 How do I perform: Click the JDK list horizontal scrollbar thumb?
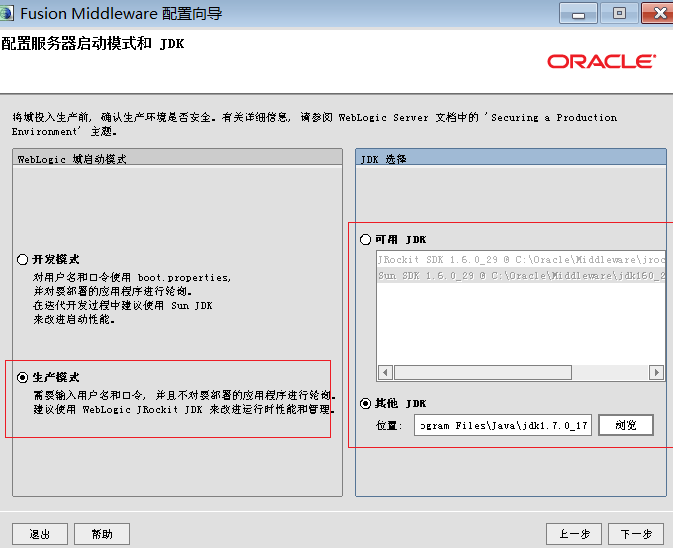point(483,372)
